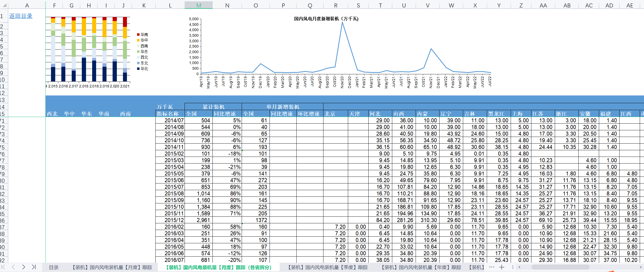Click the green 华东 legend entry
The height and width of the screenshot is (272, 644).
[x=142, y=52]
